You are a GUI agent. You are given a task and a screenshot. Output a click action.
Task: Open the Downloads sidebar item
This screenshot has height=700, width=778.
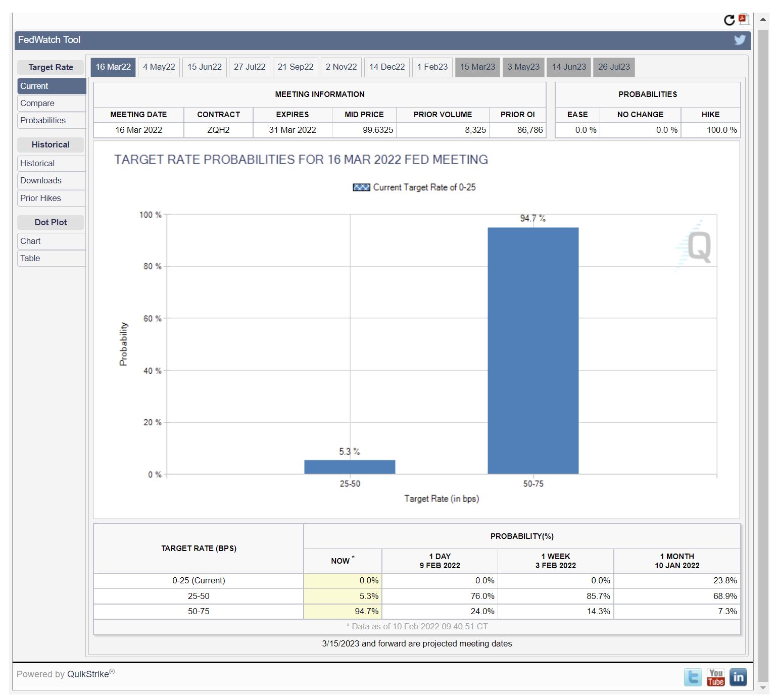click(x=41, y=181)
